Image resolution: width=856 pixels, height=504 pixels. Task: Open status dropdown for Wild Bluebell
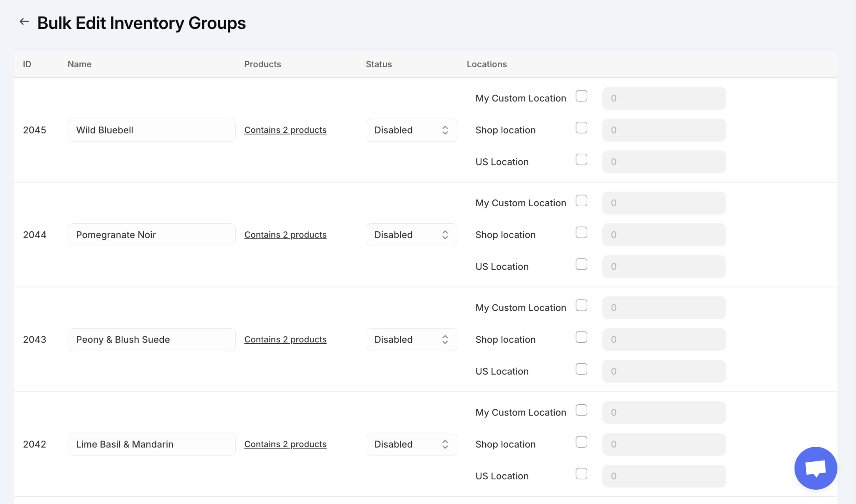coord(412,130)
